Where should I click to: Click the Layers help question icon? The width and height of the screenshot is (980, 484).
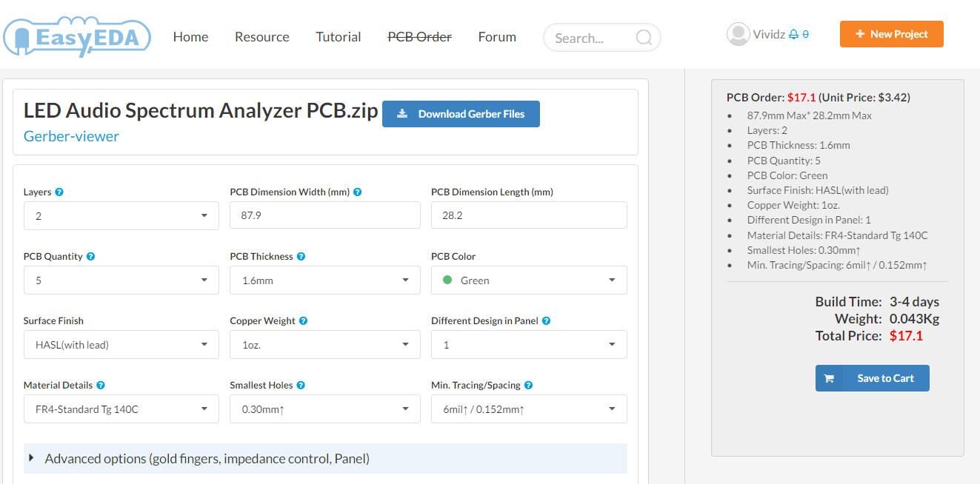coord(59,192)
